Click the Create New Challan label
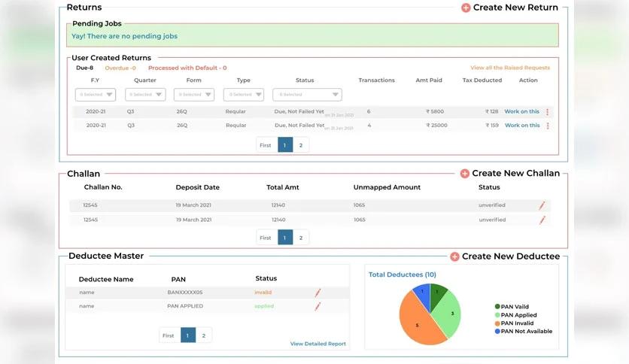Viewport: 629px width, 364px height. pos(516,173)
